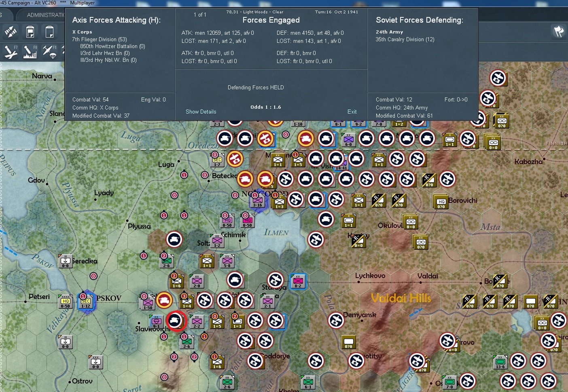Select the 1-50 unit east of Pskov

point(148,302)
